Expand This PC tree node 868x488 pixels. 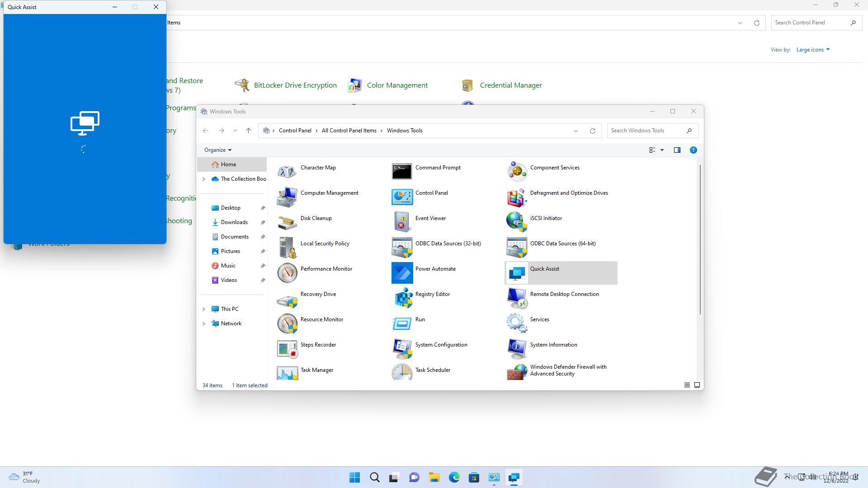pyautogui.click(x=203, y=309)
